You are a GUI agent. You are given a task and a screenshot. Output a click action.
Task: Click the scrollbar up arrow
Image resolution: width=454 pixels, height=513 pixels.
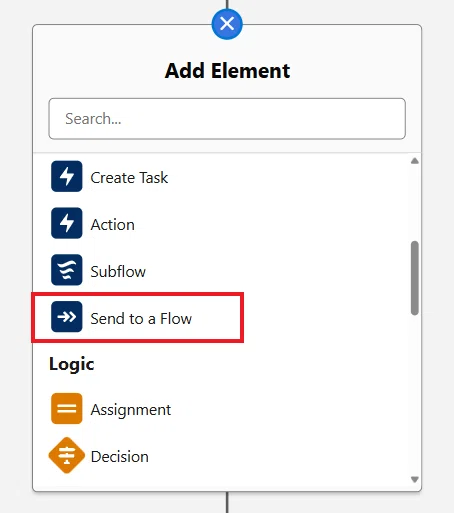[x=415, y=161]
